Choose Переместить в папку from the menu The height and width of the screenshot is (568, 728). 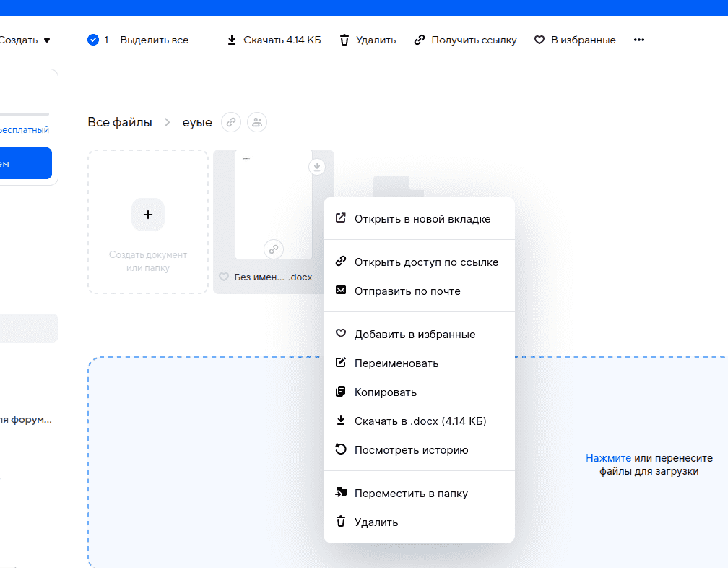click(x=410, y=493)
